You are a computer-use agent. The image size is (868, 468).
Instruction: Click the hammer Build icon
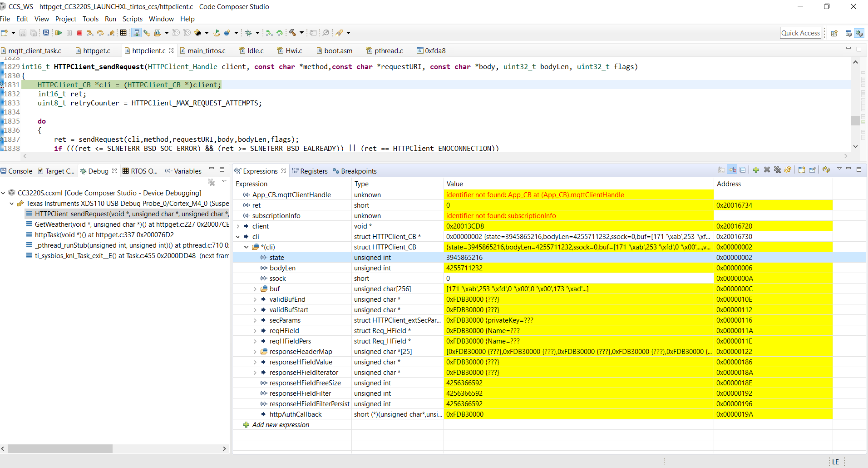pyautogui.click(x=293, y=33)
